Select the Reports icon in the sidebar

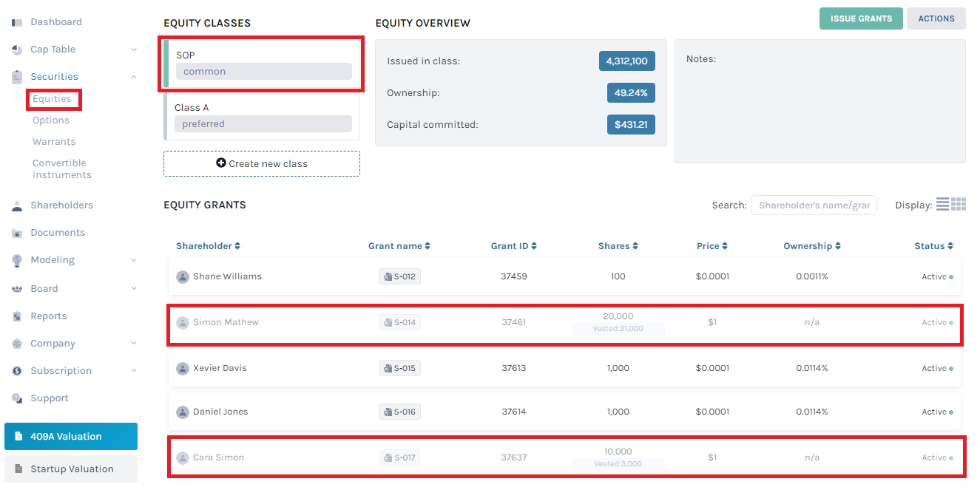pyautogui.click(x=16, y=316)
